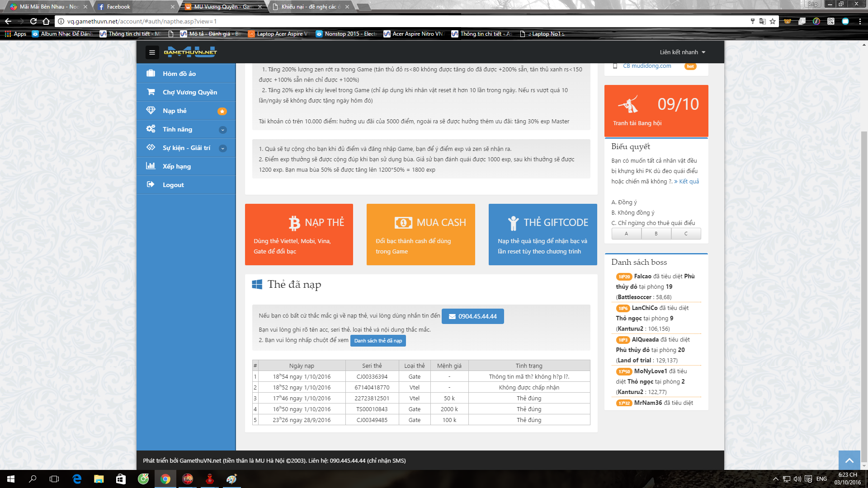Open Nạp thẻ in the sidebar menu
868x488 pixels.
point(175,111)
